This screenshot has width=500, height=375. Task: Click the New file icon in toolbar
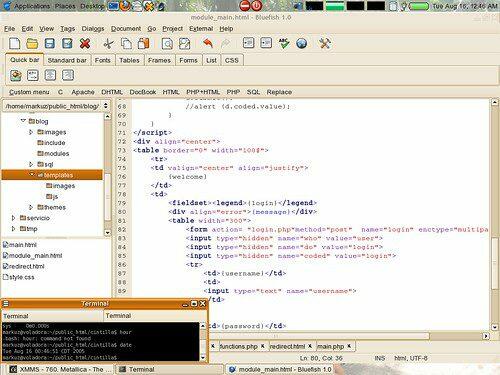pos(15,44)
